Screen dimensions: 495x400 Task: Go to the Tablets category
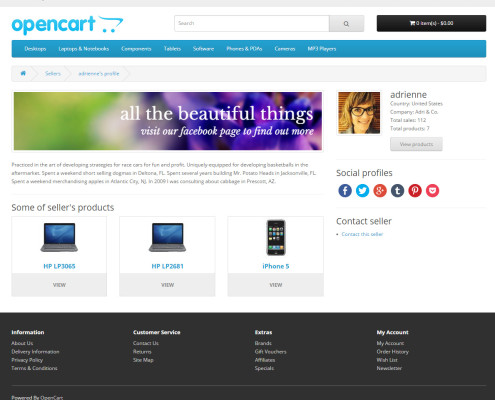172,49
